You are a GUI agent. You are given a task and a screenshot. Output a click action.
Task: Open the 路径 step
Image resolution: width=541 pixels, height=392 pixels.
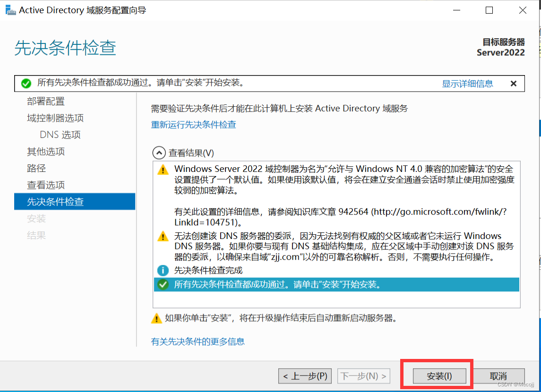[36, 168]
